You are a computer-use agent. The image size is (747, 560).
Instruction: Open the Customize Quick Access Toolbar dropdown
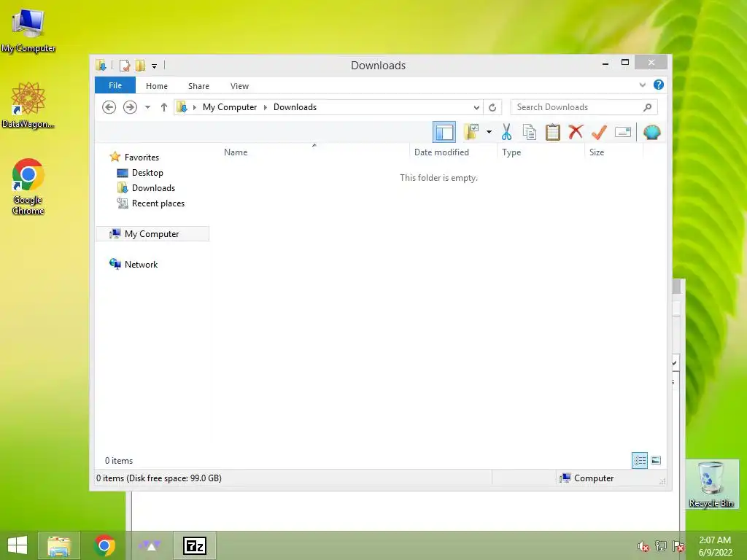[155, 66]
